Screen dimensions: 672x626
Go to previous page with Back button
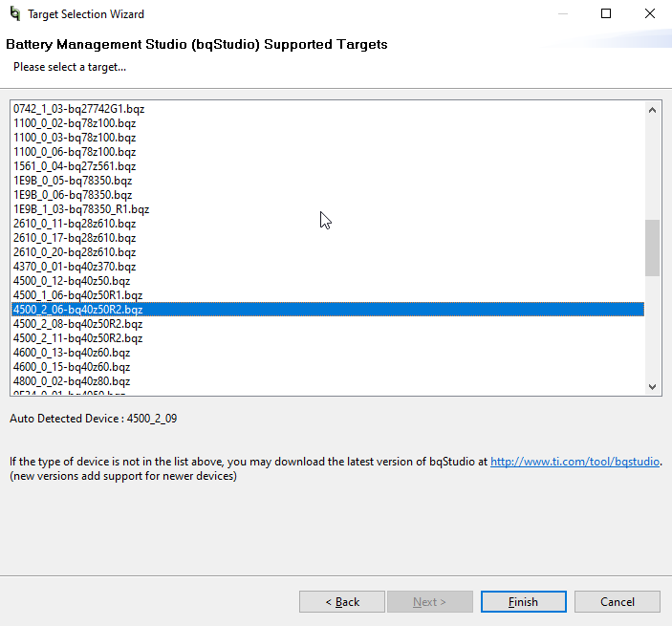tap(342, 602)
